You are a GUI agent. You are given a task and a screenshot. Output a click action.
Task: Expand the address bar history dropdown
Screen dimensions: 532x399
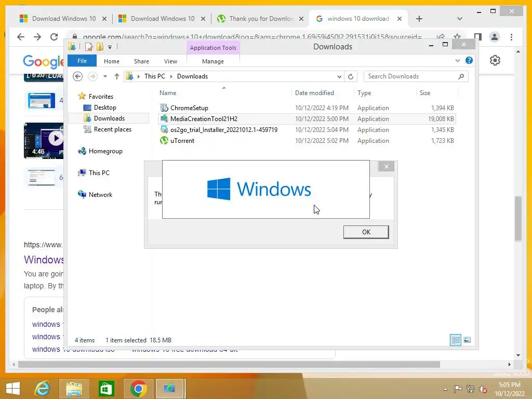point(339,77)
